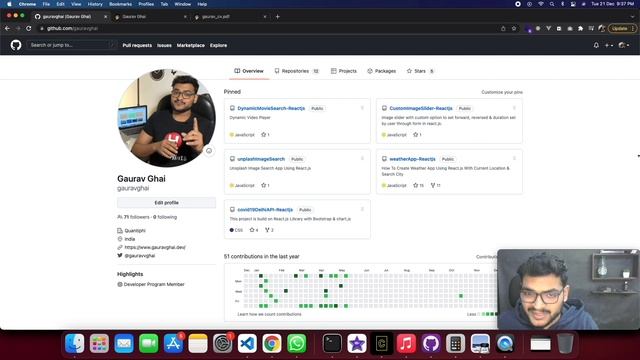The image size is (640, 360).
Task: Open the CustomImageSlider-Reactjs repository
Action: point(421,108)
